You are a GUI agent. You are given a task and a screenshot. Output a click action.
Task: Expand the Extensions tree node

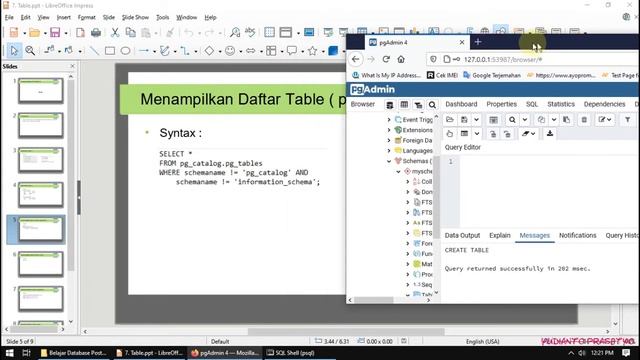point(389,130)
